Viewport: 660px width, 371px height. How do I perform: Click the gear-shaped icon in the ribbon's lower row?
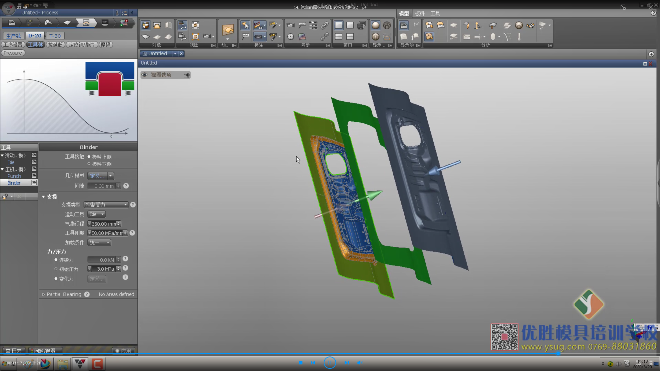(x=290, y=37)
